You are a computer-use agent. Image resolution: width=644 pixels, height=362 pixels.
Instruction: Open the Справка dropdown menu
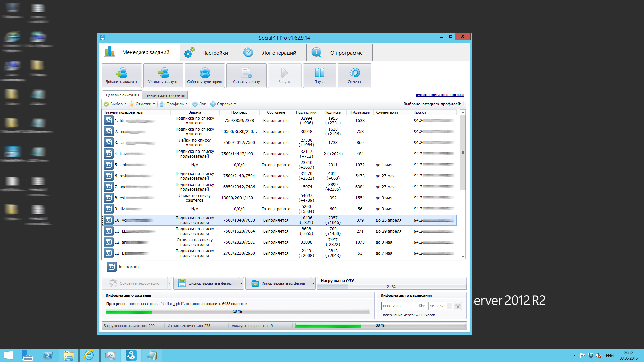223,104
